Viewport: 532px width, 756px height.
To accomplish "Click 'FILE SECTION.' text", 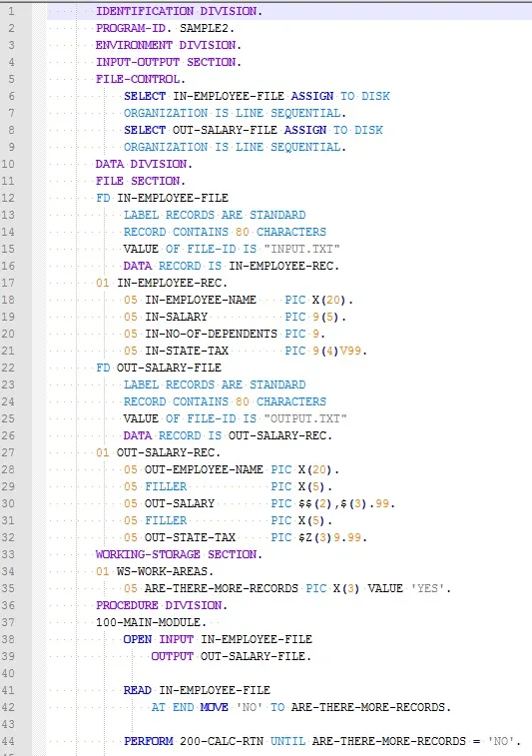I will (x=141, y=181).
